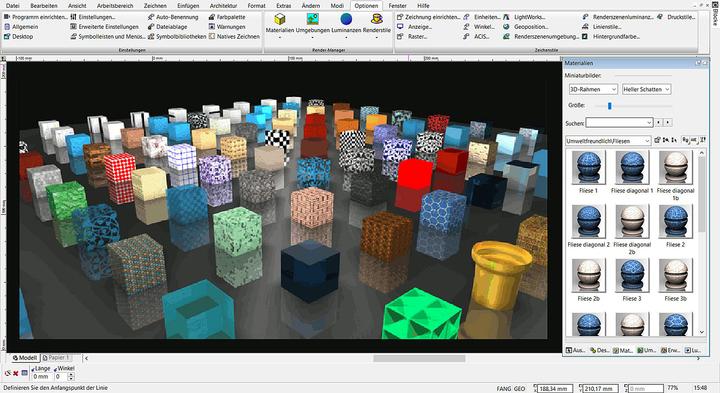720x393 pixels.
Task: Open the Umweltfreundlich\Fliesen category dropdown
Action: (x=608, y=140)
